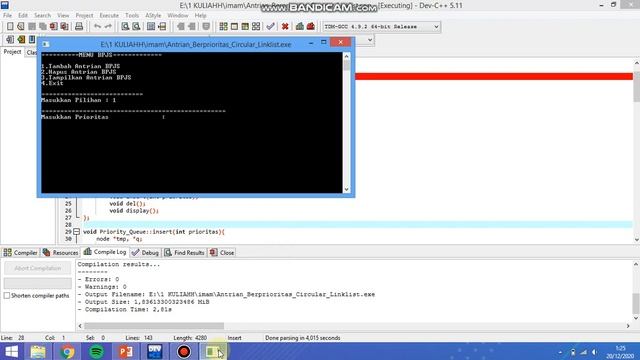Click the New file toolbar icon
The width and height of the screenshot is (640, 360).
pyautogui.click(x=10, y=27)
